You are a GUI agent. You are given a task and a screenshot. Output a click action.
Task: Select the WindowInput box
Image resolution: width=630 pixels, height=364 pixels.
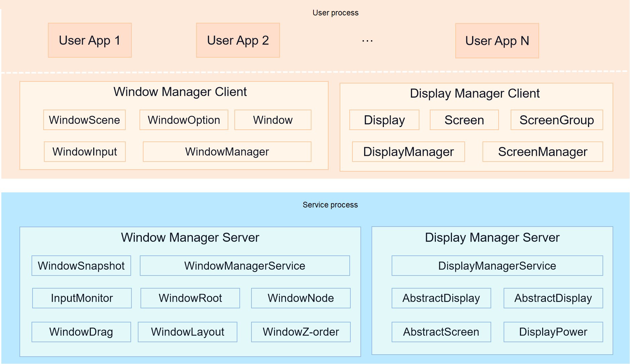[x=85, y=151]
